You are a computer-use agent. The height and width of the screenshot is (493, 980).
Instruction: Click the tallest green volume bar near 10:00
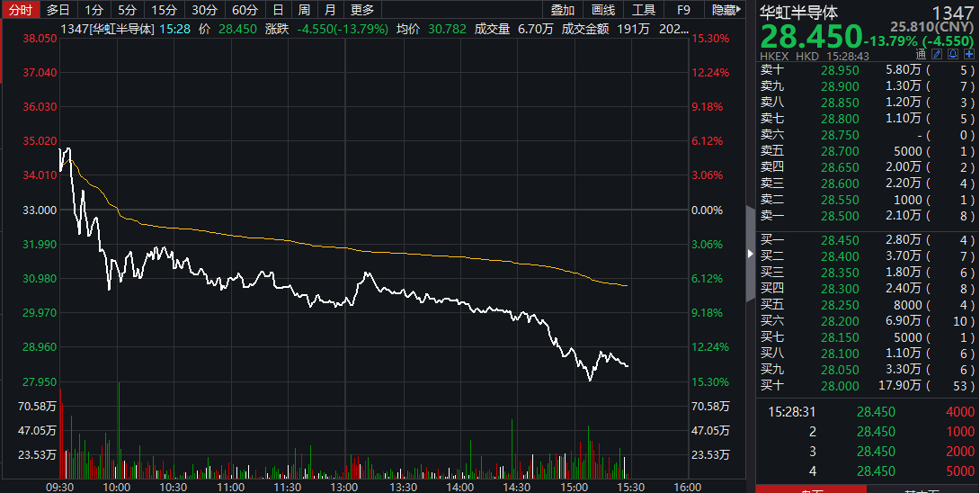[119, 430]
